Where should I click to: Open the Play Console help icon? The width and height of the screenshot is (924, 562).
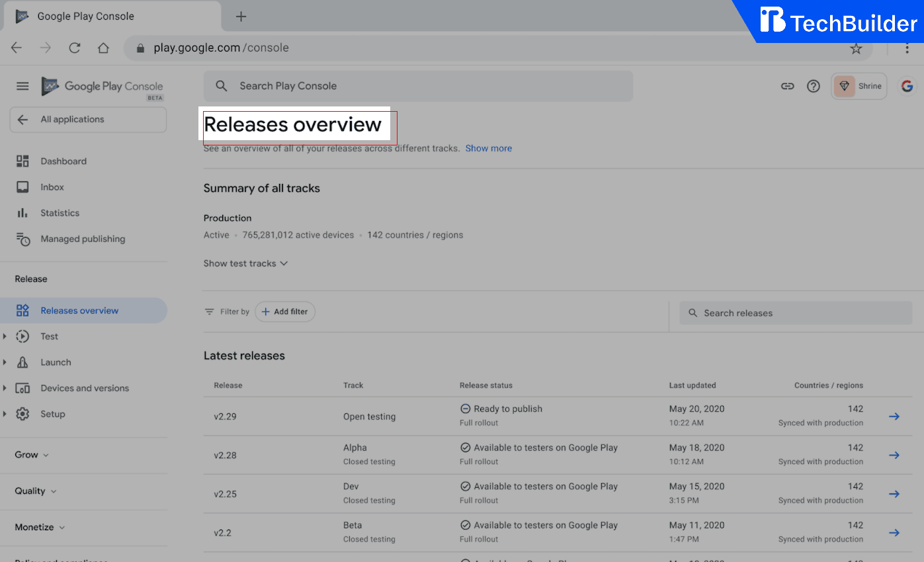(814, 86)
